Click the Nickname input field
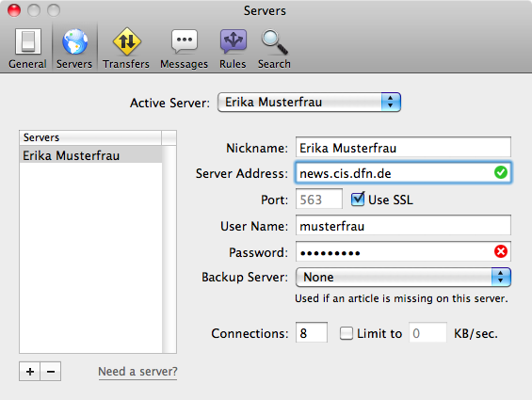 coord(403,148)
